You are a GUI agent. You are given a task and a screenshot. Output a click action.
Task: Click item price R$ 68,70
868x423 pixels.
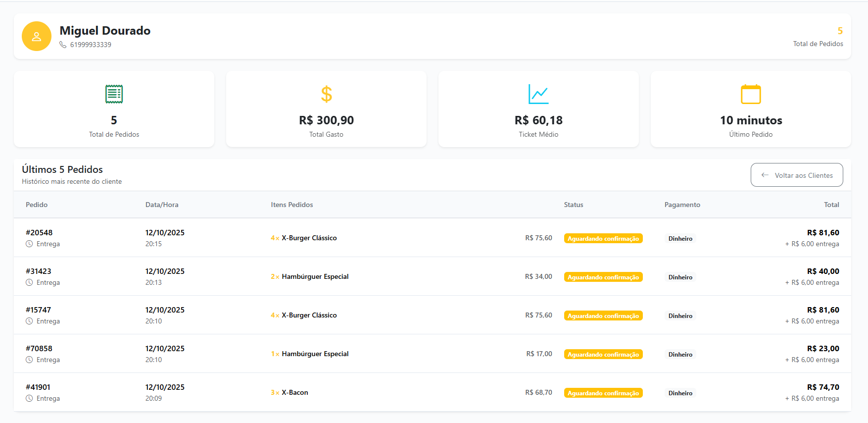coord(538,392)
